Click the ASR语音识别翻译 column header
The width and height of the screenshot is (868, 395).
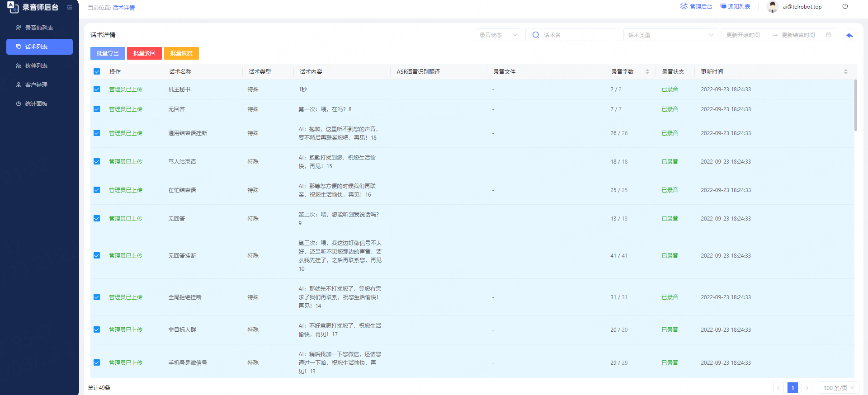(x=418, y=72)
